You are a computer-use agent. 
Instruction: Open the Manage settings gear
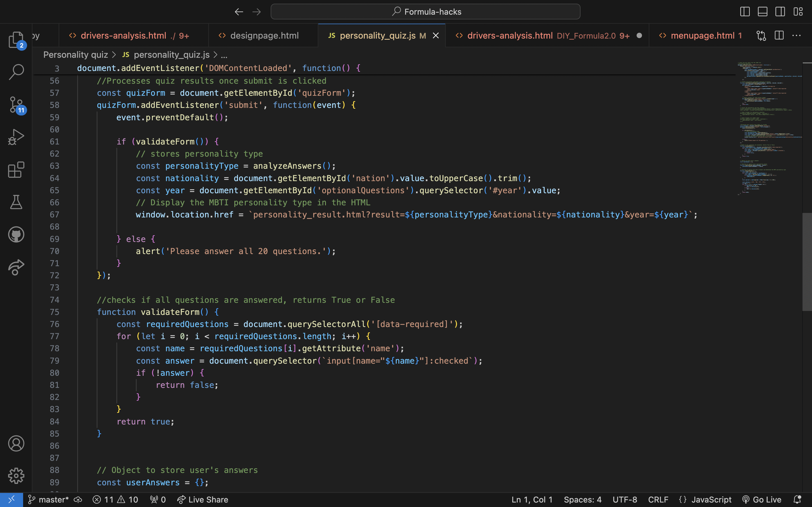(16, 476)
